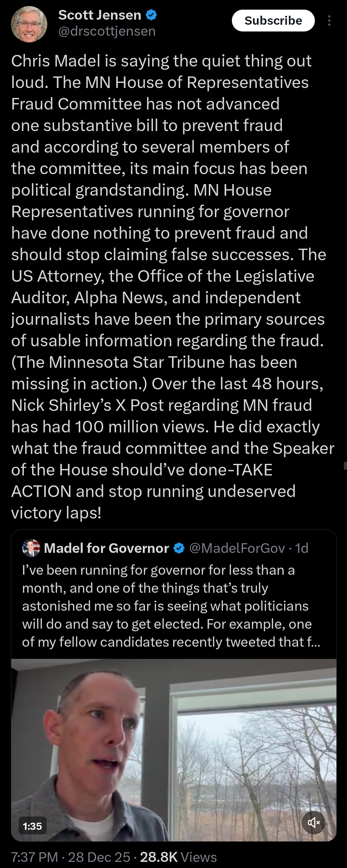Viewport: 347px width, 868px height.
Task: Open Scott Jensen's profile picture
Action: (29, 24)
